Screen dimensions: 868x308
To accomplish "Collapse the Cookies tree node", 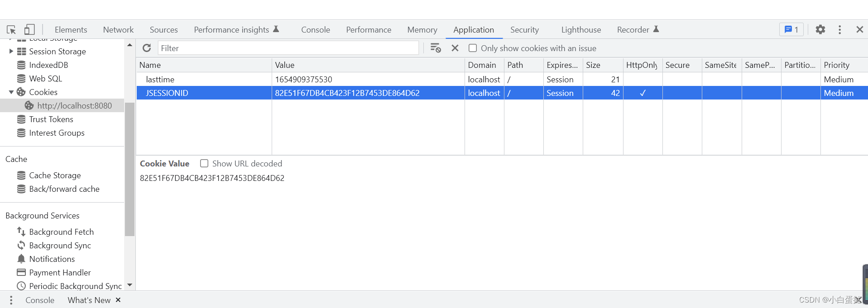I will click(11, 92).
